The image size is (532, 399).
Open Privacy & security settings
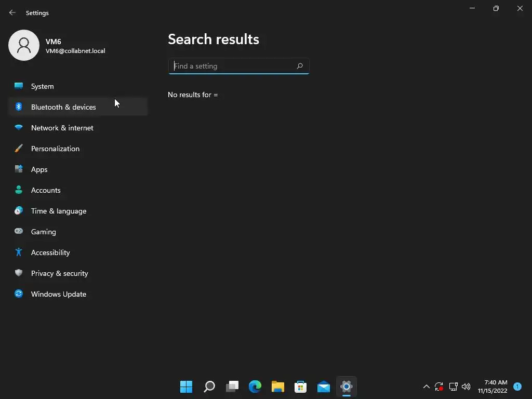tap(78, 273)
